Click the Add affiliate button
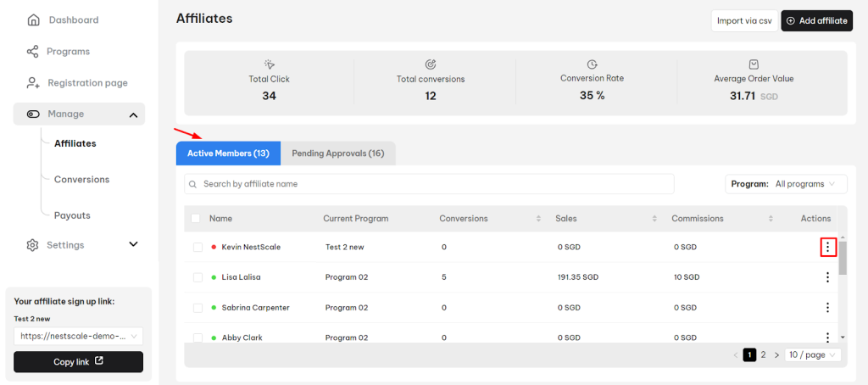The height and width of the screenshot is (385, 868). [x=817, y=20]
